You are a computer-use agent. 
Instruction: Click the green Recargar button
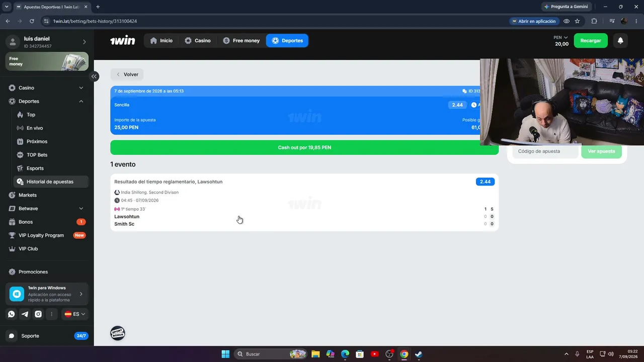coord(591,41)
